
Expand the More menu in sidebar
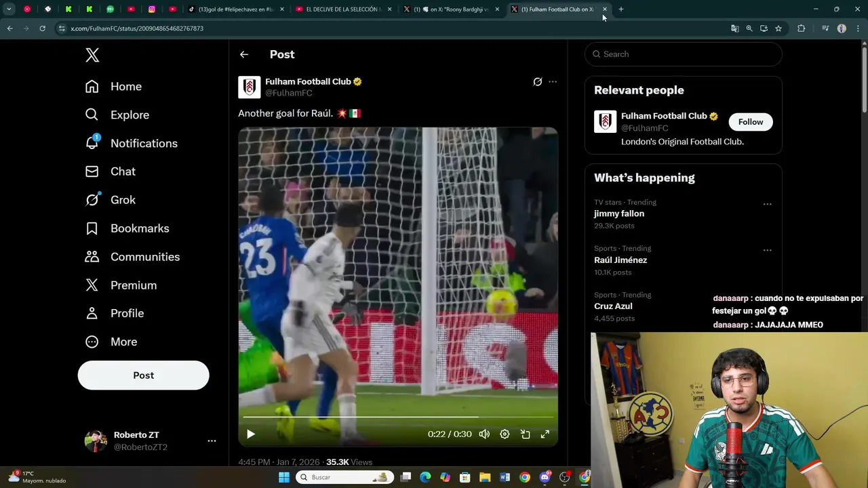click(x=111, y=342)
